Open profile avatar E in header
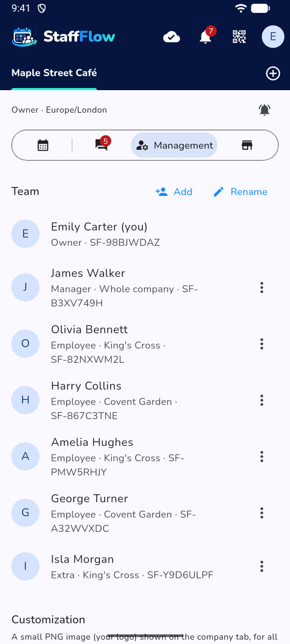This screenshot has width=290, height=644. [x=273, y=36]
